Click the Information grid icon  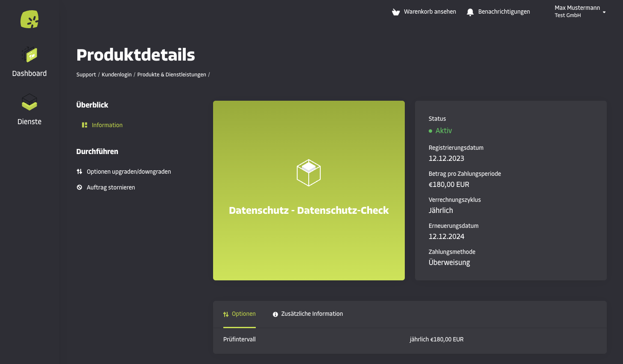pyautogui.click(x=85, y=125)
